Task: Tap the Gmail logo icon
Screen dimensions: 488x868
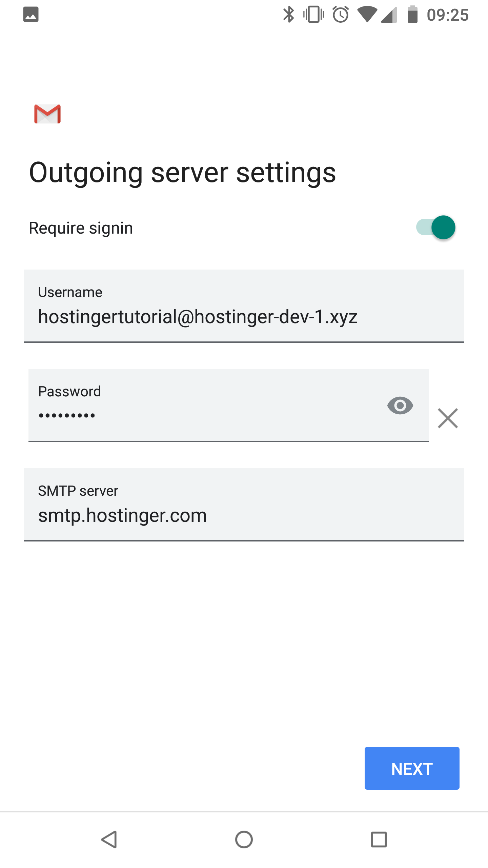Action: [x=47, y=114]
